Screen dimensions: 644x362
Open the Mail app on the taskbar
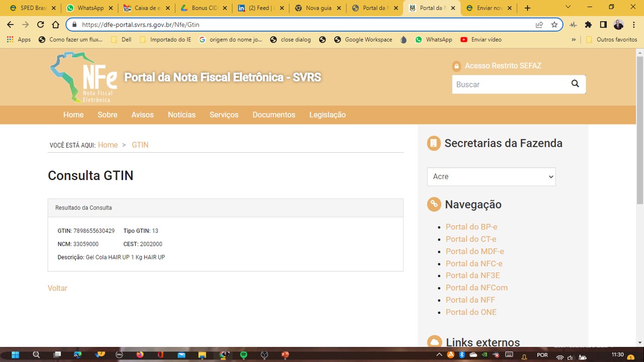click(x=182, y=354)
